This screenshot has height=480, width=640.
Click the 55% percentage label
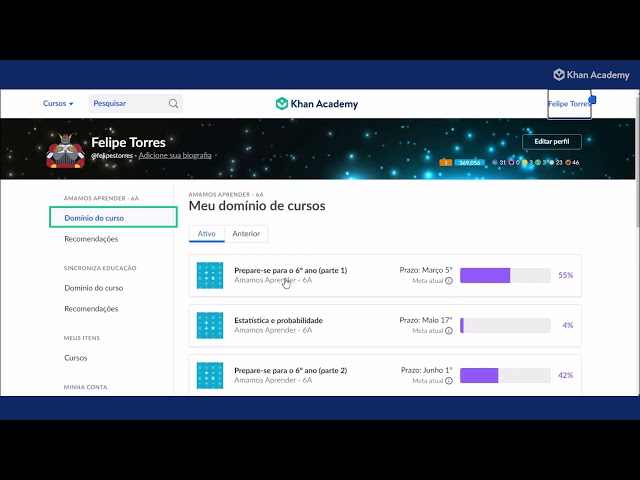[x=565, y=275]
